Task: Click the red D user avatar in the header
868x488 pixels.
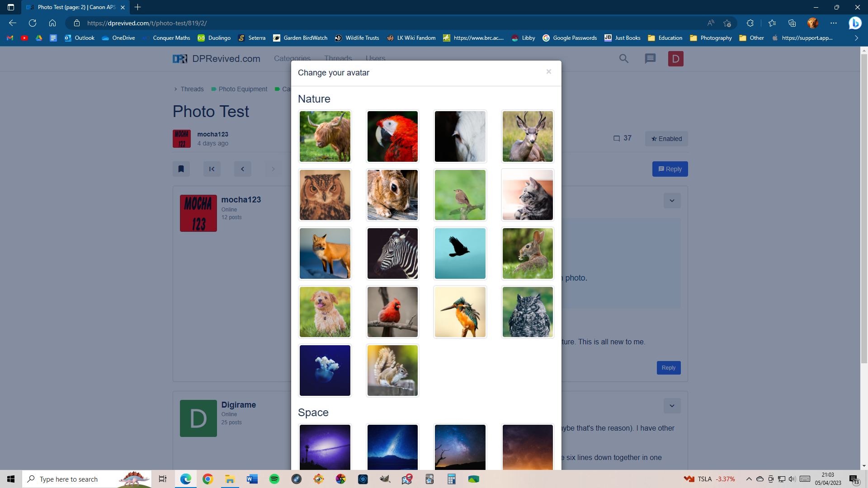Action: pyautogui.click(x=675, y=59)
